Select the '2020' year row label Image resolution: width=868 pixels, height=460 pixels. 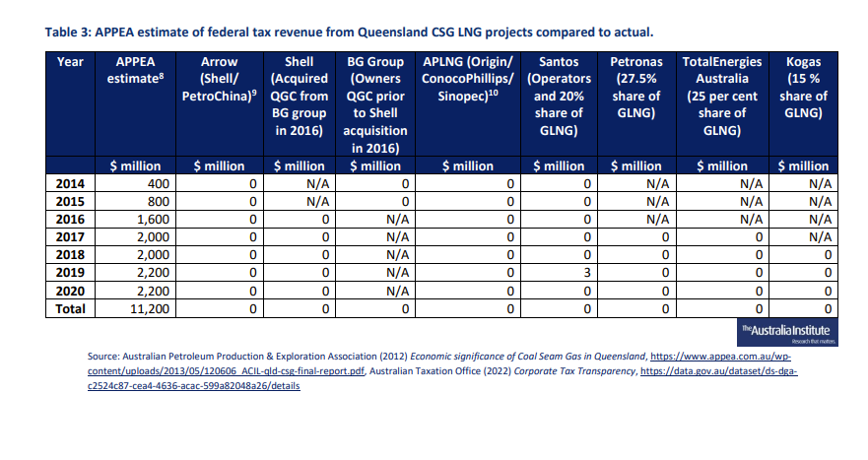tap(70, 292)
